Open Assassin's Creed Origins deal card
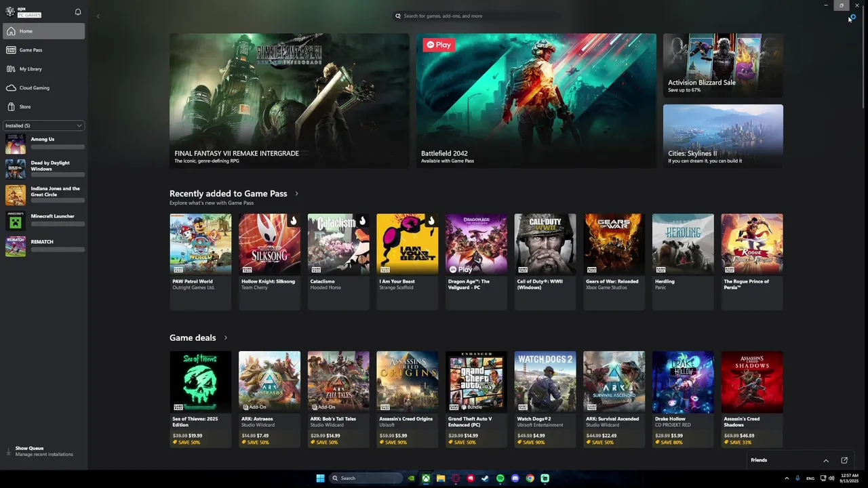The height and width of the screenshot is (488, 868). point(407,399)
